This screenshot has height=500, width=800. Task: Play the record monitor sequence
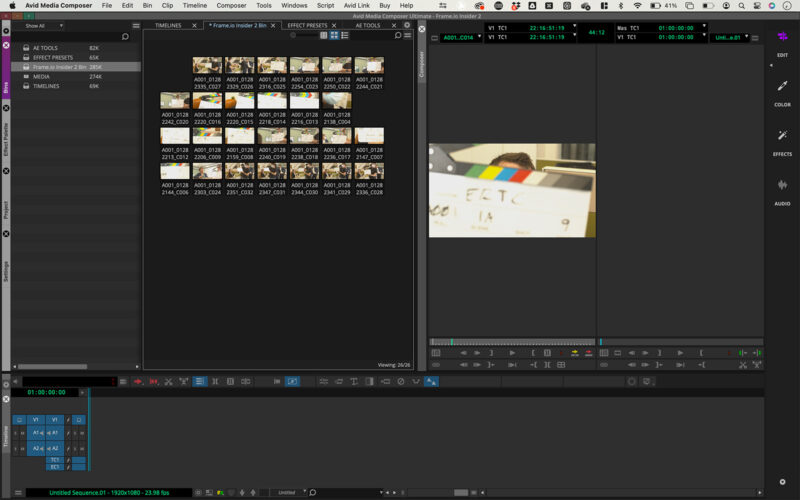[680, 353]
